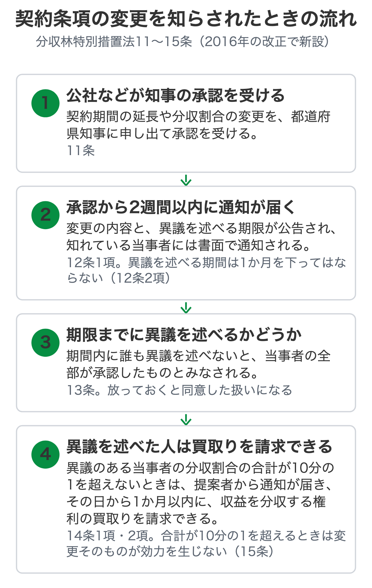Click the arrow between steps 3 and 4
372x588 pixels.
[x=186, y=419]
